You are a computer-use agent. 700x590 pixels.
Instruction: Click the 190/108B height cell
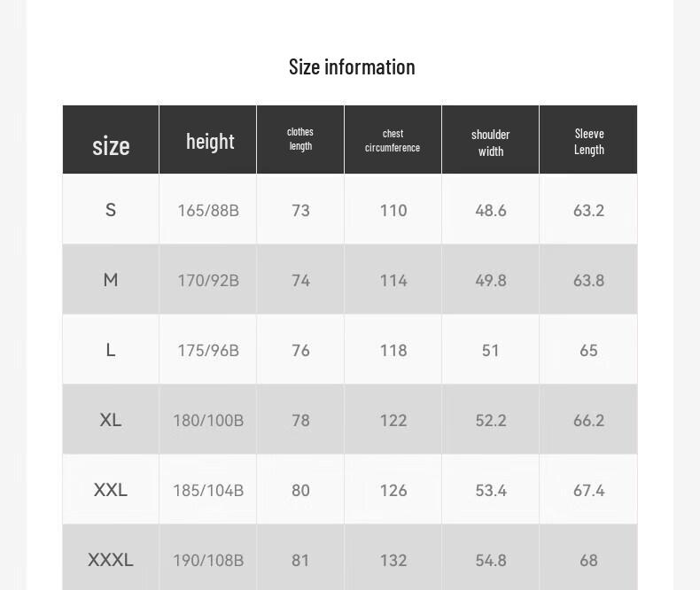click(x=208, y=560)
